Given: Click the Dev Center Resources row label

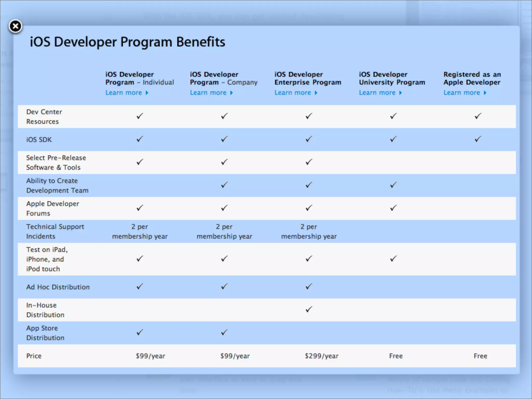Looking at the screenshot, I should click(x=44, y=117).
